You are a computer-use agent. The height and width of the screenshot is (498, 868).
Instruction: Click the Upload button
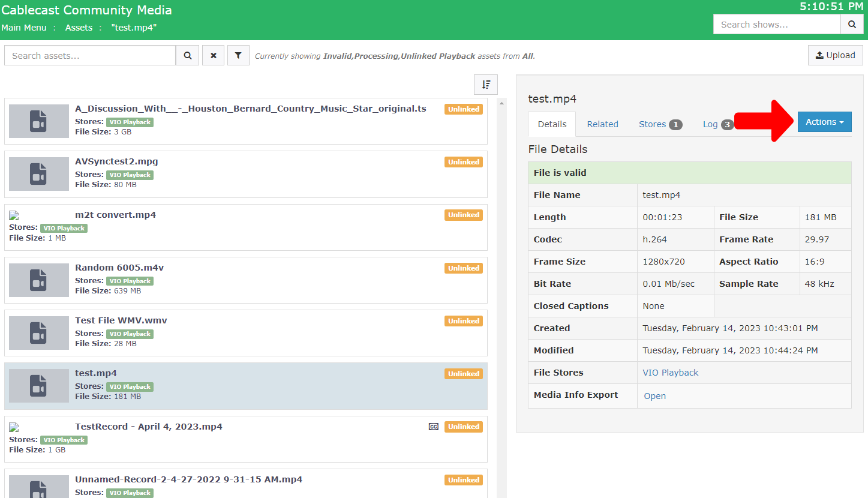[835, 55]
